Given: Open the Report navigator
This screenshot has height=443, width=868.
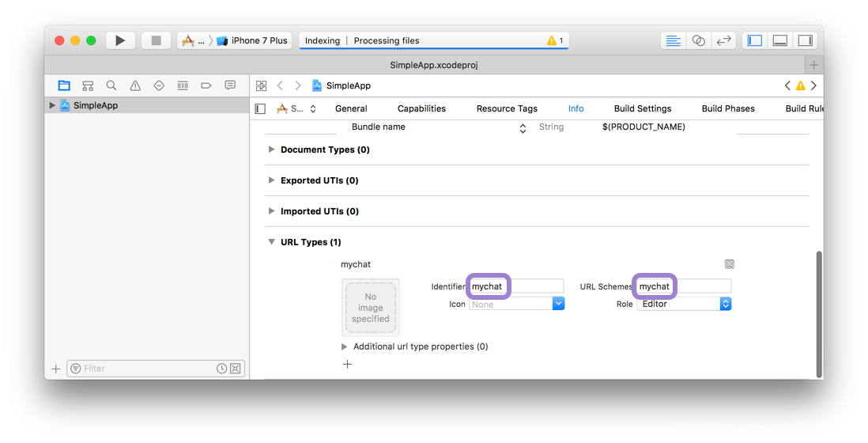Looking at the screenshot, I should 230,85.
